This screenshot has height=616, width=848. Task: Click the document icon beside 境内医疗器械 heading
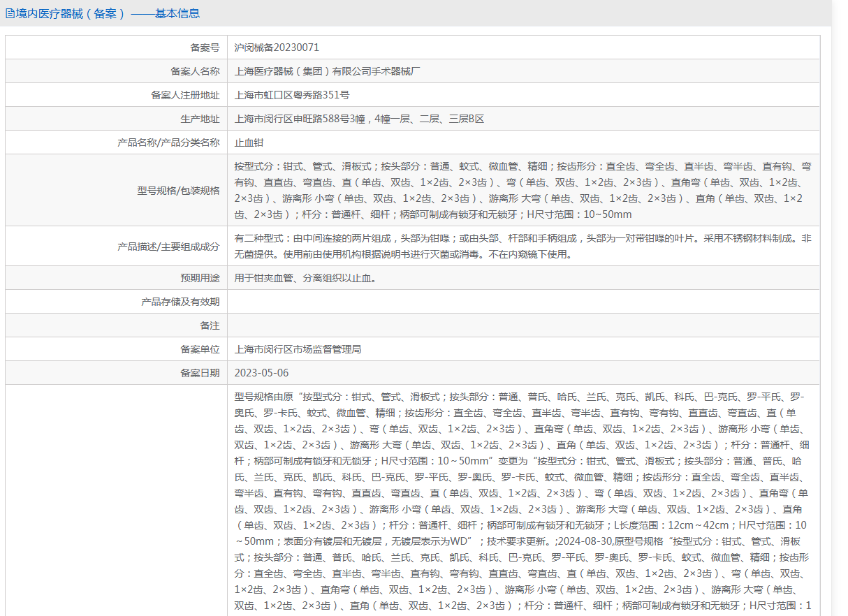[10, 13]
